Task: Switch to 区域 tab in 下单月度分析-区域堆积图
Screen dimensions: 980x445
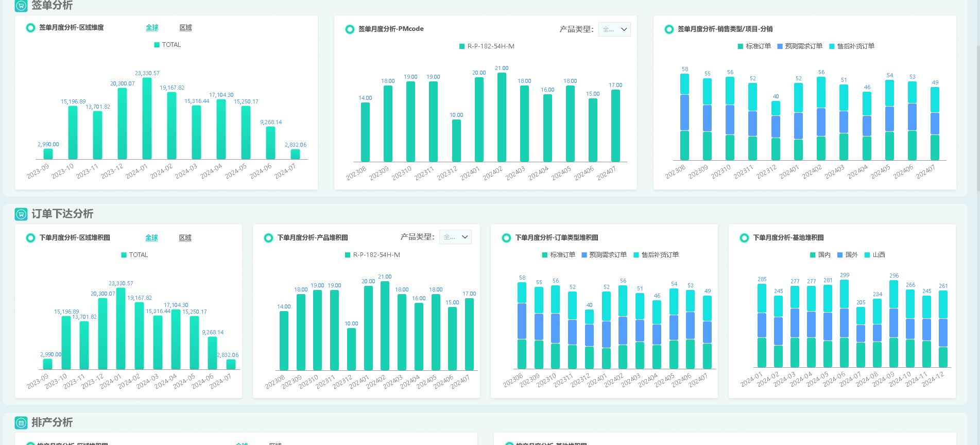Action: pos(185,238)
